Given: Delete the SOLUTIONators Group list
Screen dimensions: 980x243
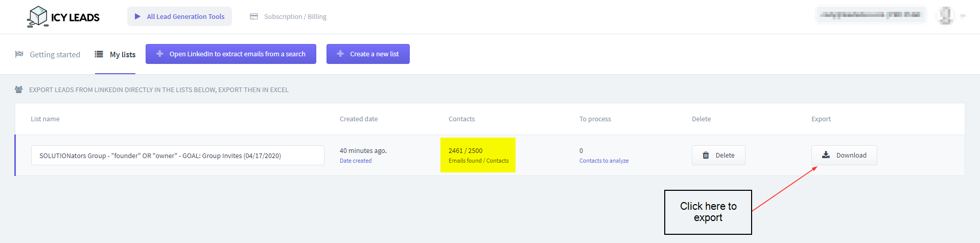Looking at the screenshot, I should [718, 155].
